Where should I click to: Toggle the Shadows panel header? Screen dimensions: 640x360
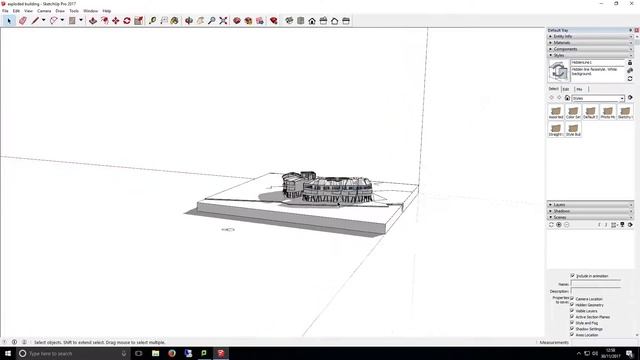(590, 211)
